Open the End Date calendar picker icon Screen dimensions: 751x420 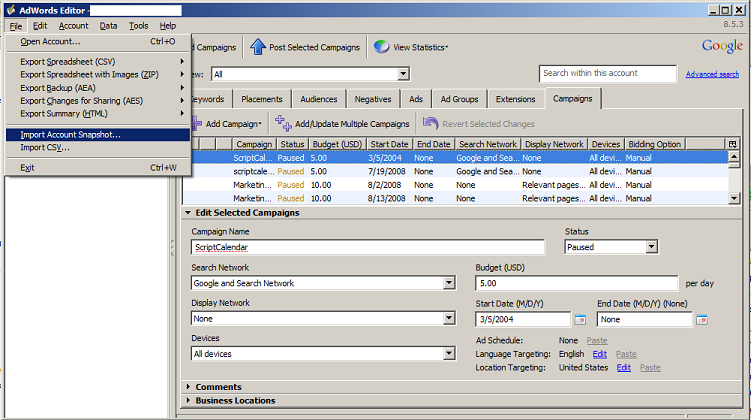click(702, 319)
